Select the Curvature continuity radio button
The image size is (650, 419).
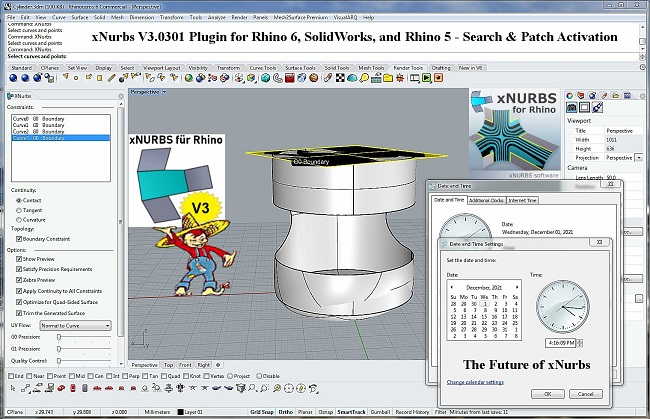click(19, 220)
